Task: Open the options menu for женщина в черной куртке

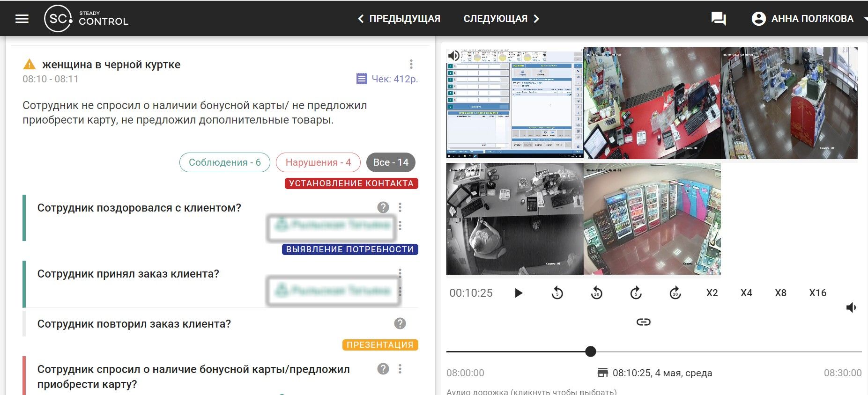Action: tap(411, 64)
